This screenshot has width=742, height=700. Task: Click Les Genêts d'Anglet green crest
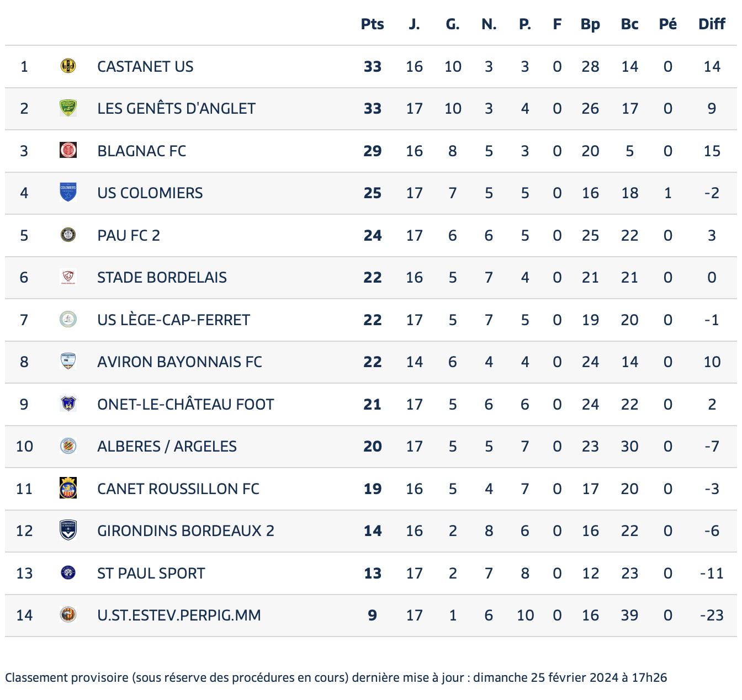point(68,108)
